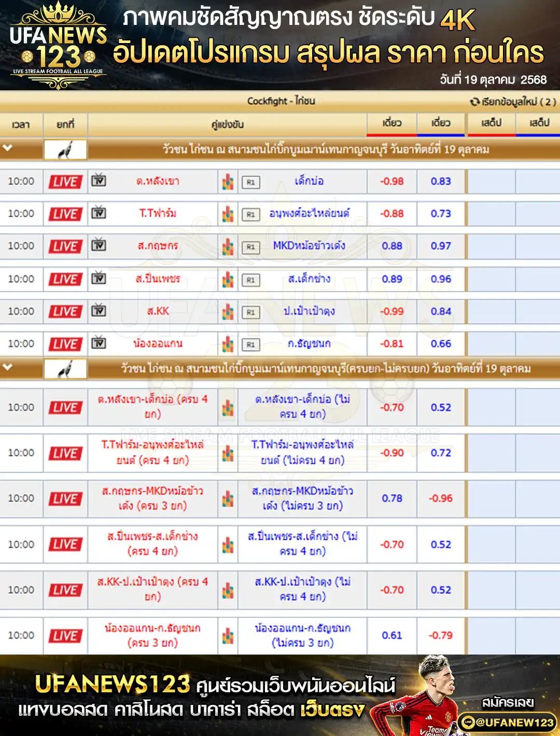Open stats chart icon in the ส.KK row

228,312
